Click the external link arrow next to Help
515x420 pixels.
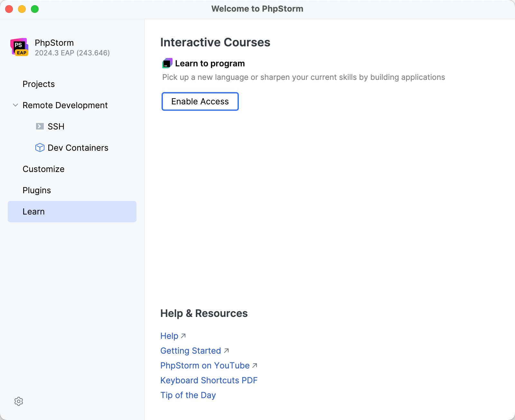click(183, 335)
